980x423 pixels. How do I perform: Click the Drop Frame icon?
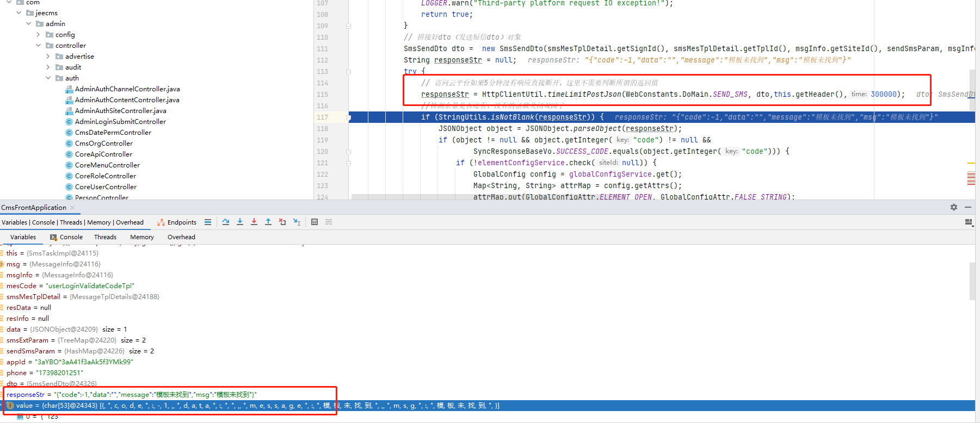282,222
